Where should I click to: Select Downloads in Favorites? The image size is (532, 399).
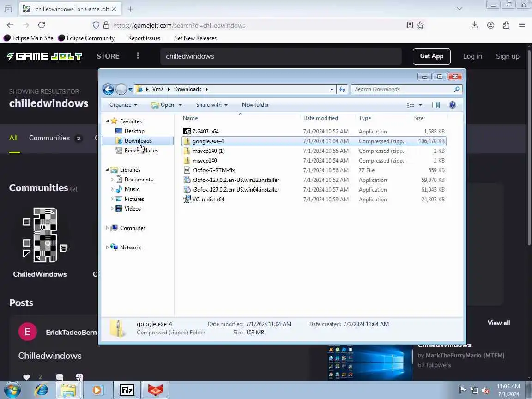(138, 141)
